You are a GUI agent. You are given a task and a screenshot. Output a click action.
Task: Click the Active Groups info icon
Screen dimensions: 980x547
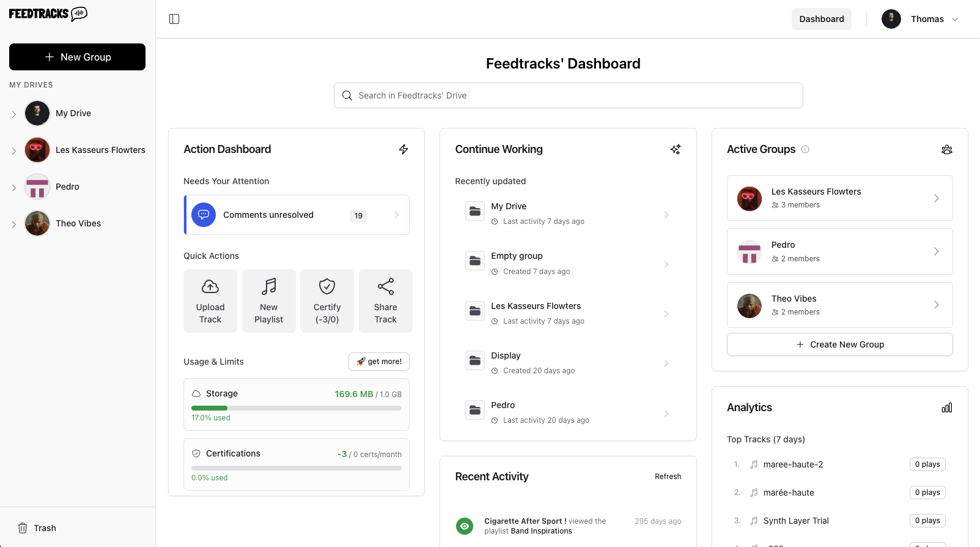pos(805,149)
